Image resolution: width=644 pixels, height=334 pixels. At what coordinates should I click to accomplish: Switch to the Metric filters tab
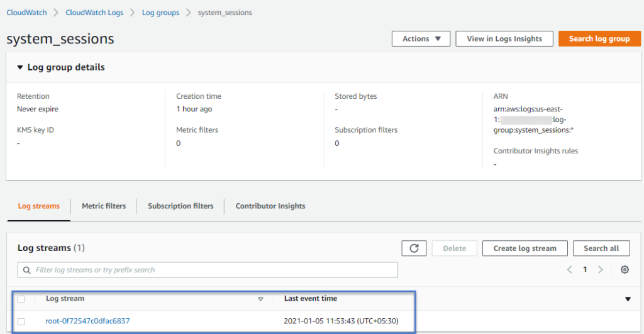(104, 206)
